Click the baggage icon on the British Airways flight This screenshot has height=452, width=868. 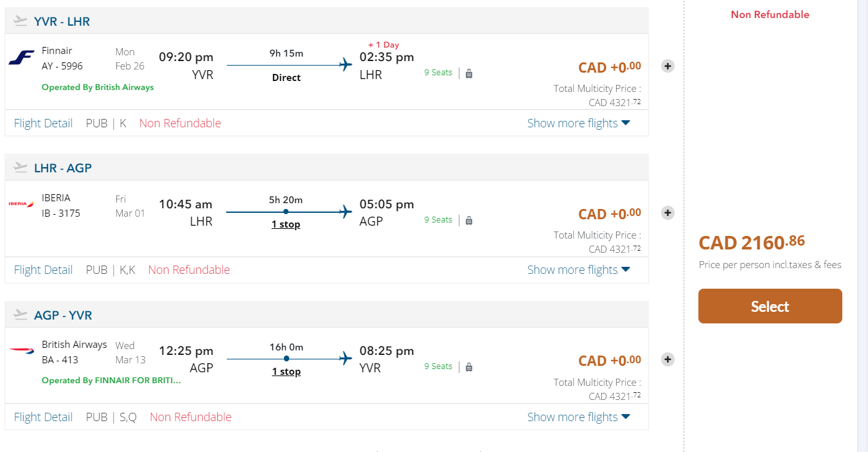coord(469,367)
